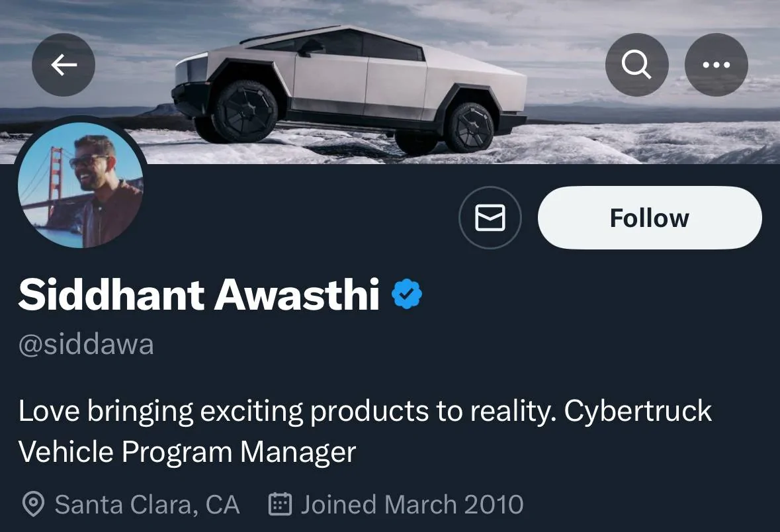780x532 pixels.
Task: Click the bio mentioning Cybertruck
Action: (x=365, y=431)
